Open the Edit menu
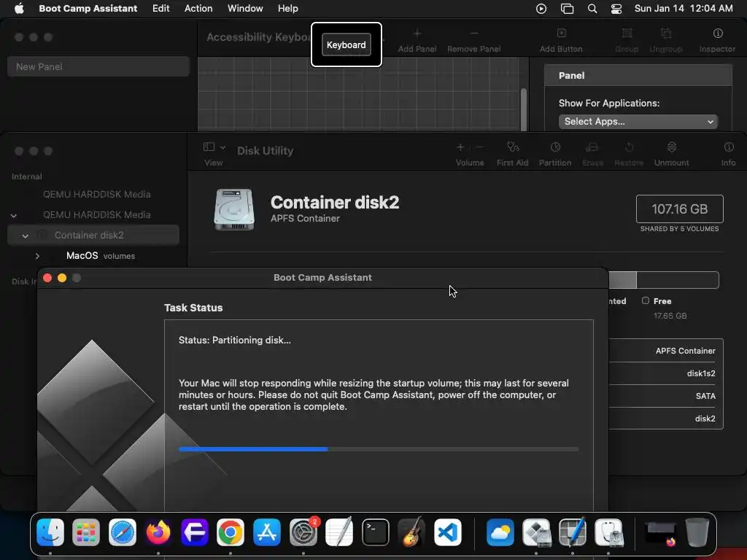The height and width of the screenshot is (560, 747). 160,8
